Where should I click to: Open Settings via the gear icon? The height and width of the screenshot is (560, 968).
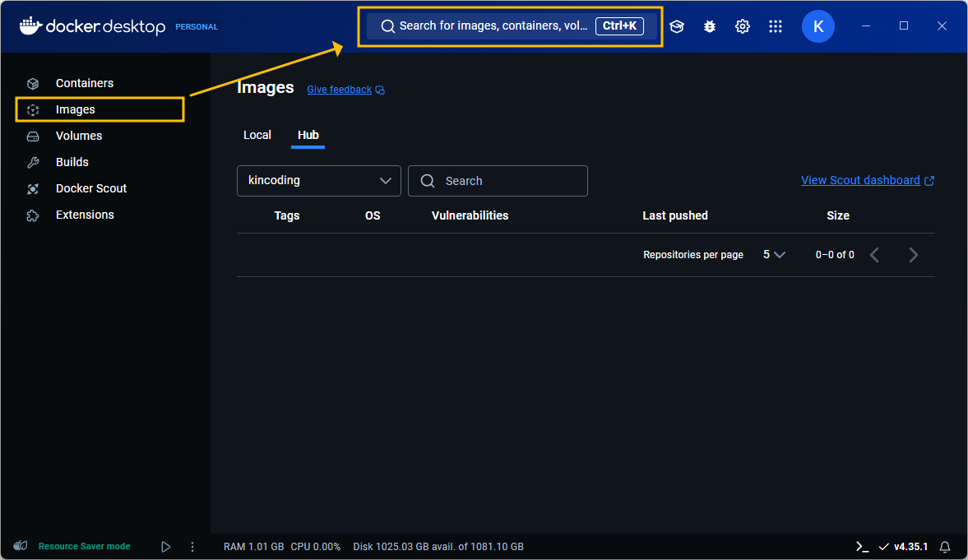coord(742,26)
